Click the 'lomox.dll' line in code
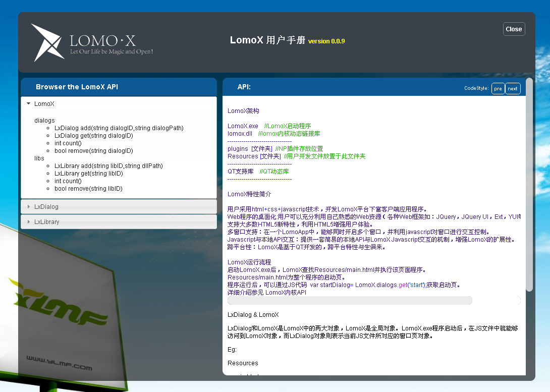550x392 pixels. 274,134
